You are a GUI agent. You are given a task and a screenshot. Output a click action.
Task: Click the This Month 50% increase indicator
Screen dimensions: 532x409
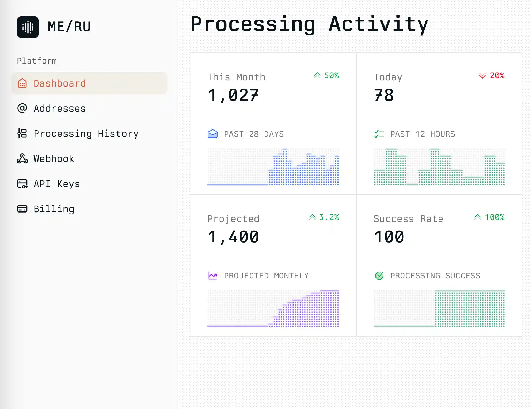click(x=326, y=76)
